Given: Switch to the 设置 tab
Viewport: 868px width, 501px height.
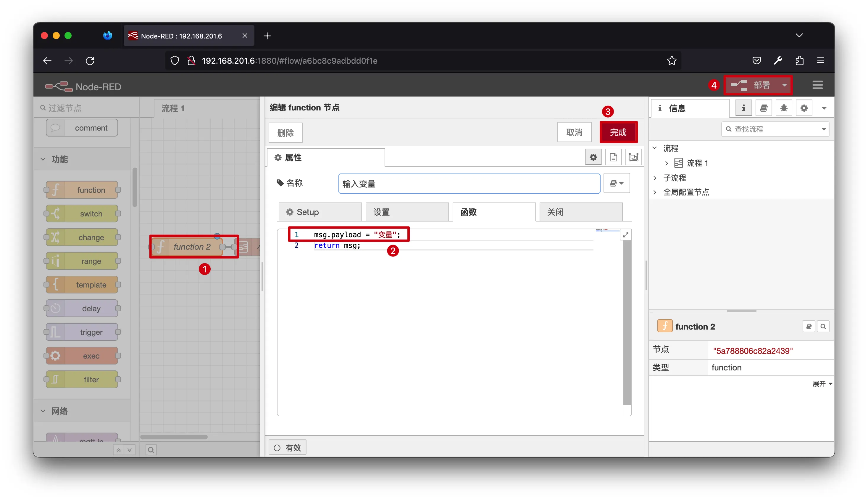Looking at the screenshot, I should [407, 212].
